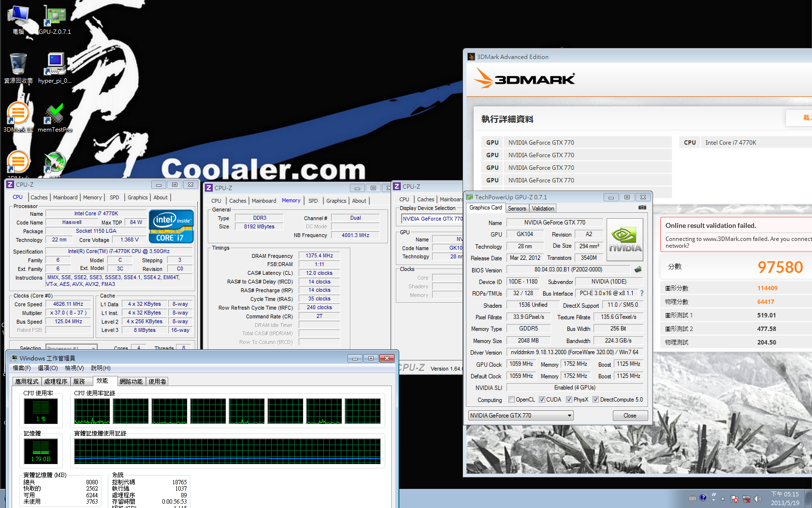
Task: Click the graphics score 114409
Action: point(768,288)
